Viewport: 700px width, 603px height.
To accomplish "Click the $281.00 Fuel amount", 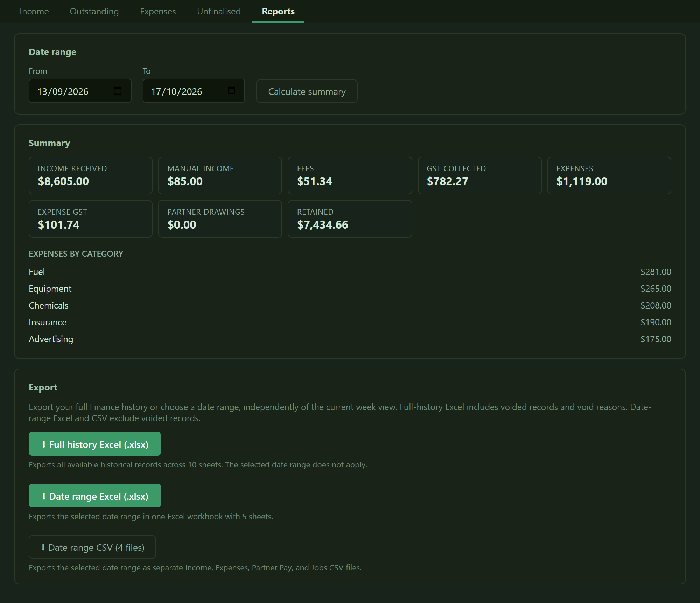I will [656, 272].
